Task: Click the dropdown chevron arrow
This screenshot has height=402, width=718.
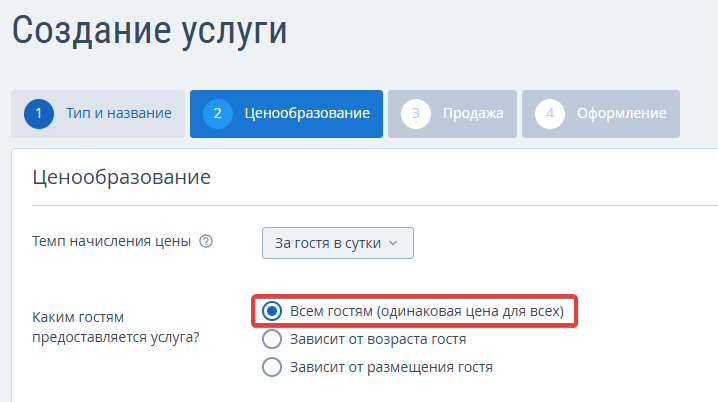Action: coord(393,243)
